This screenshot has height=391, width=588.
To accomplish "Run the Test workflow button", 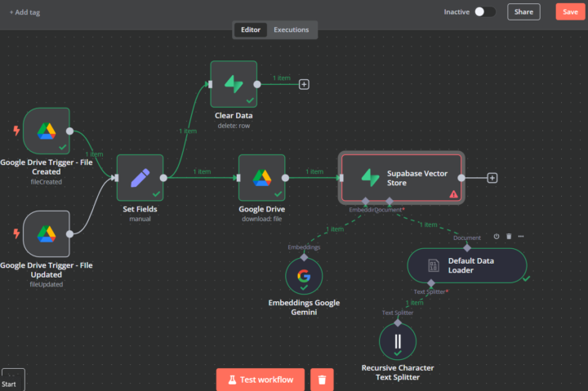I will pos(261,380).
